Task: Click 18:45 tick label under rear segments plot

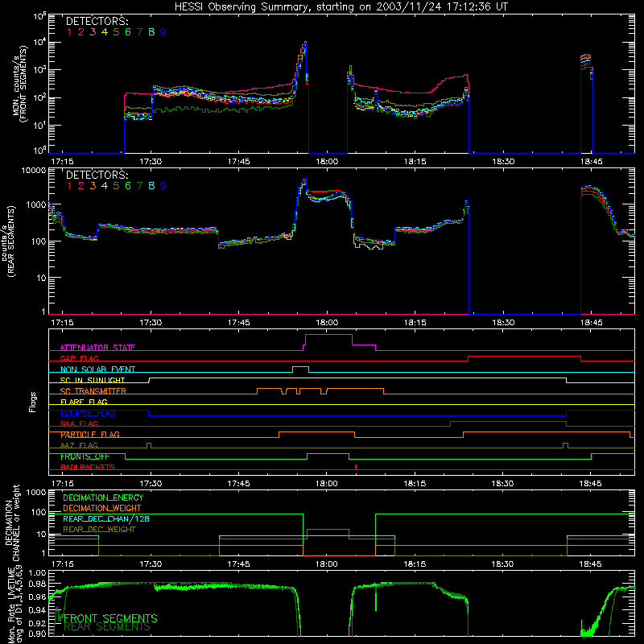Action: 592,323
